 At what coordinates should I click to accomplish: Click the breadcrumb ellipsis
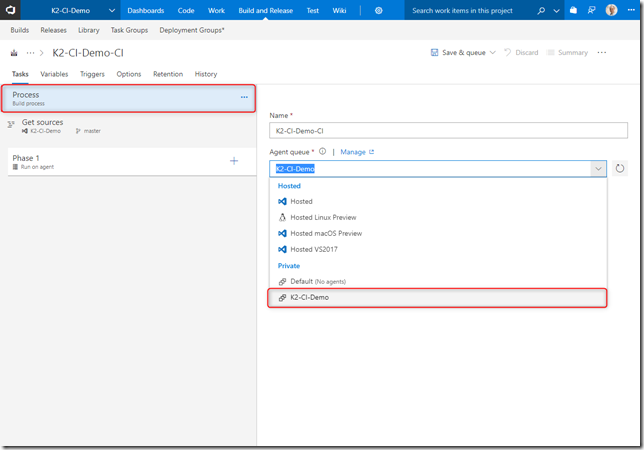click(x=30, y=53)
